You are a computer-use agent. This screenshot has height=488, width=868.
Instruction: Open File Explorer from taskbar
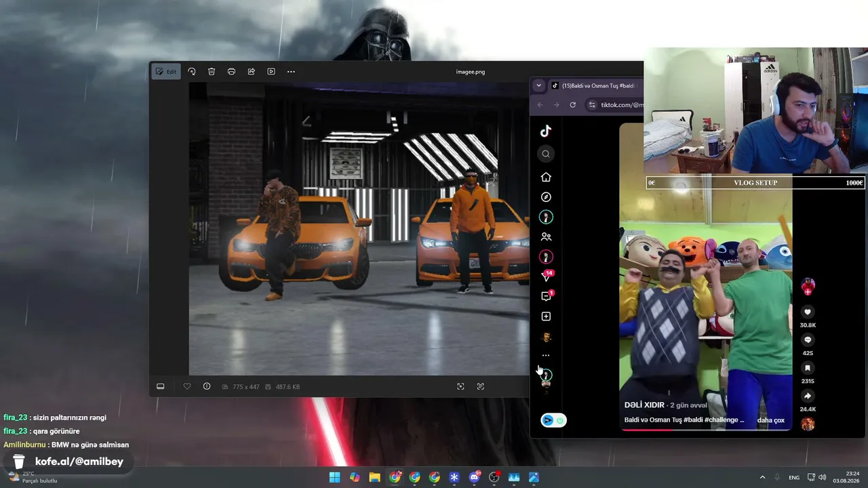(374, 477)
